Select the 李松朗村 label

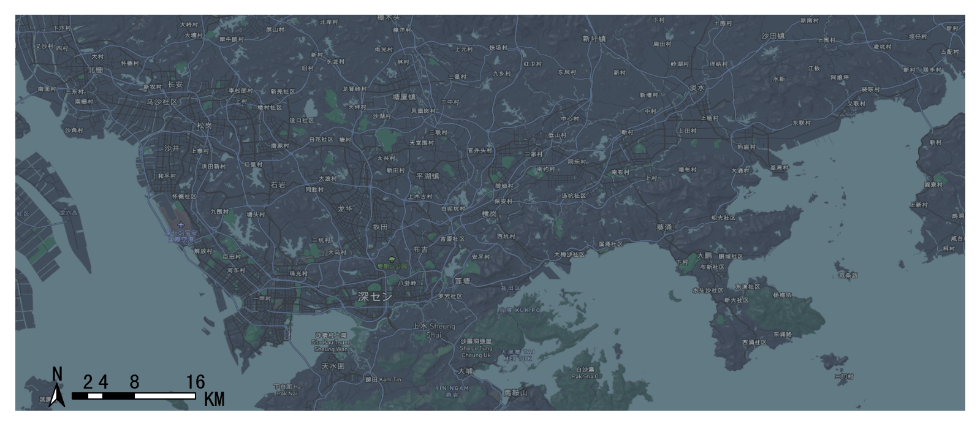(x=241, y=91)
